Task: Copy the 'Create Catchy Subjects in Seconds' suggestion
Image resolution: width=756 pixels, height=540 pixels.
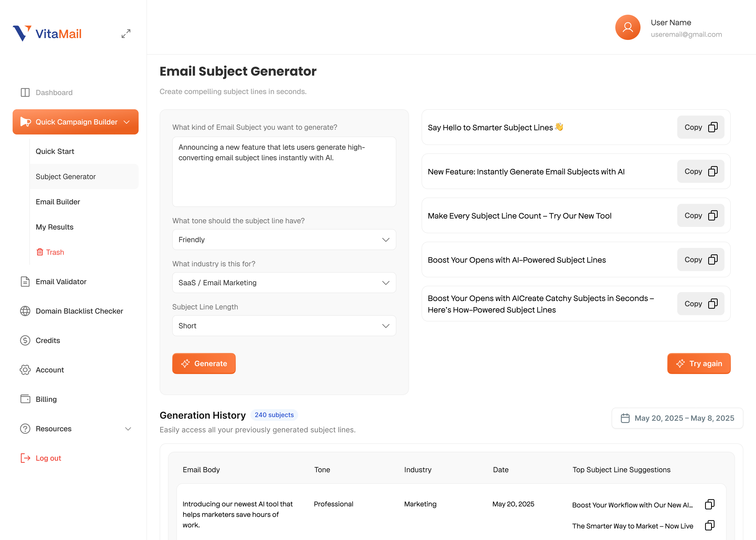Action: click(701, 304)
